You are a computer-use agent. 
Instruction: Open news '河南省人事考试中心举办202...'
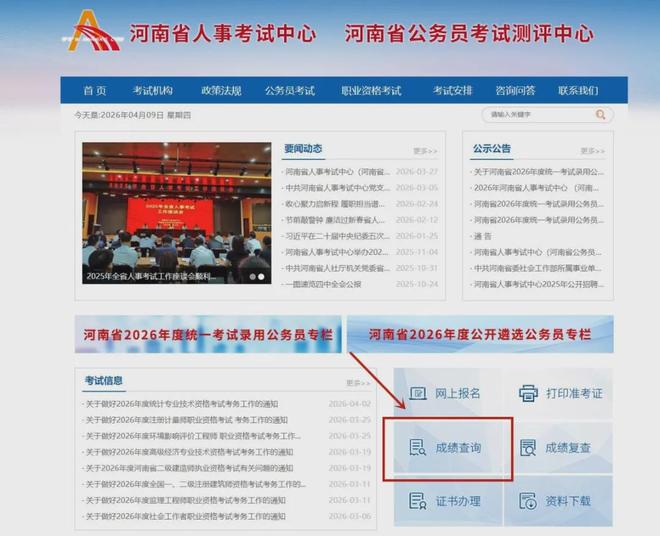337,252
